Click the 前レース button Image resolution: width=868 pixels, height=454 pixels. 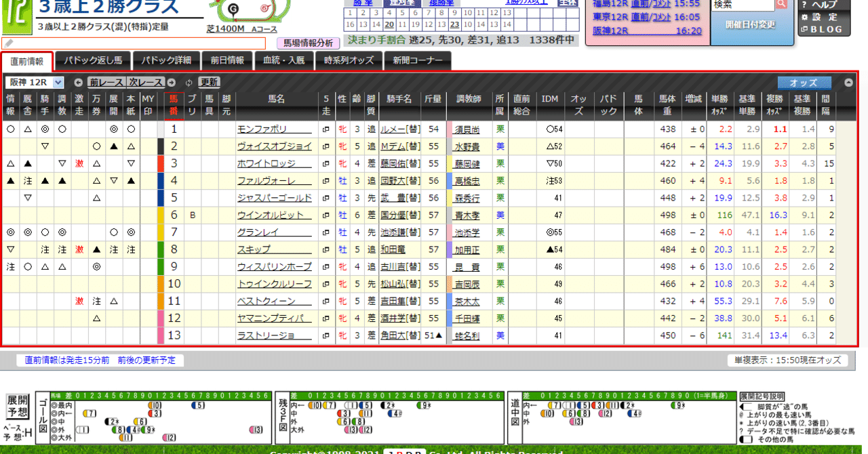click(106, 83)
